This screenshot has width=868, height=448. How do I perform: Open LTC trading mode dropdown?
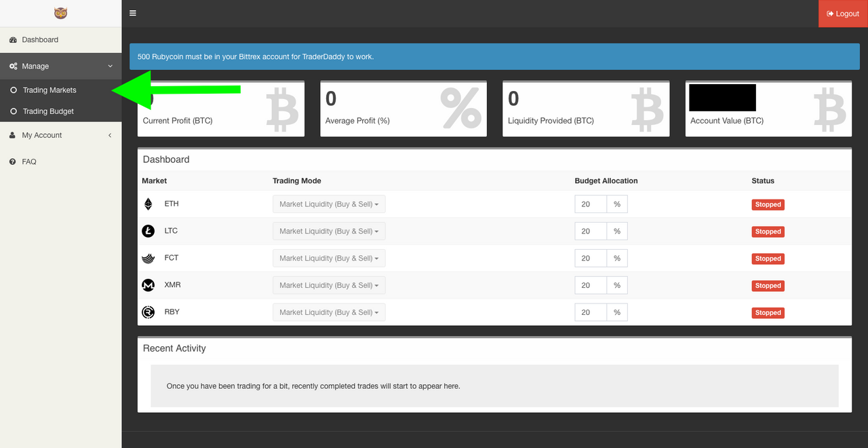click(329, 231)
